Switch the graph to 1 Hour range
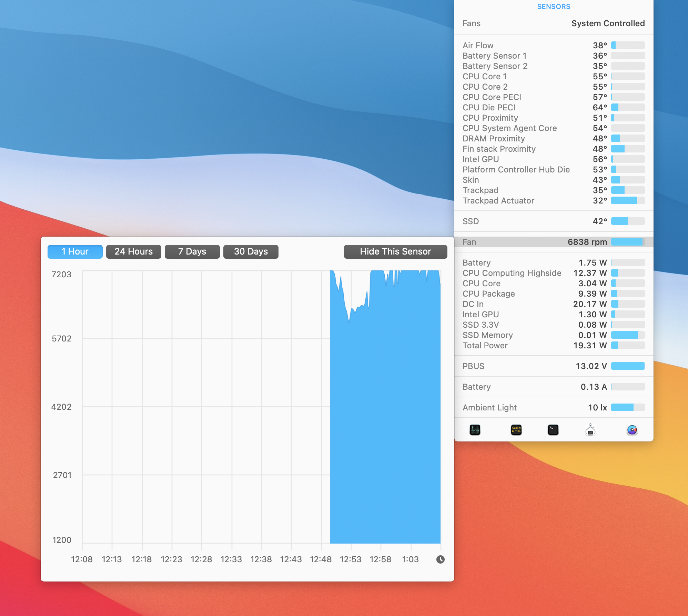Image resolution: width=688 pixels, height=616 pixels. (75, 251)
